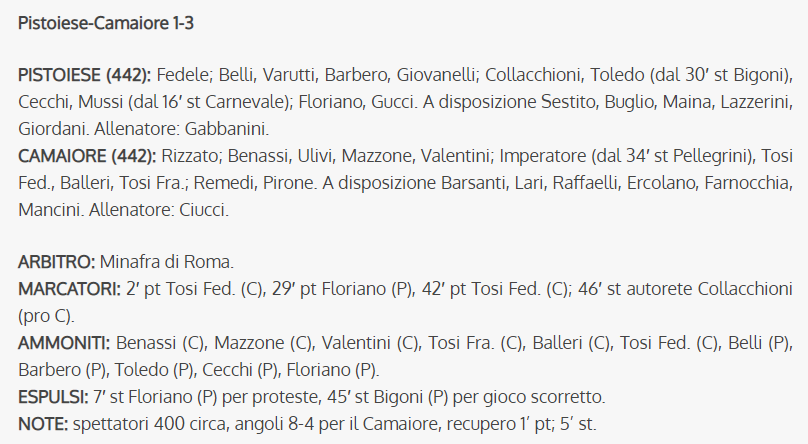Viewport: 808px width, 444px height.
Task: Click the ESPULSI label
Action: (x=54, y=397)
